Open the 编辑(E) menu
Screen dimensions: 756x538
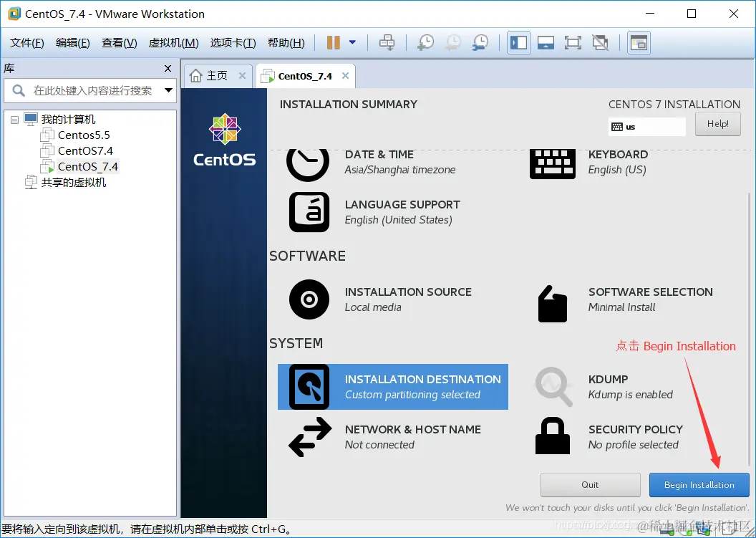click(73, 43)
